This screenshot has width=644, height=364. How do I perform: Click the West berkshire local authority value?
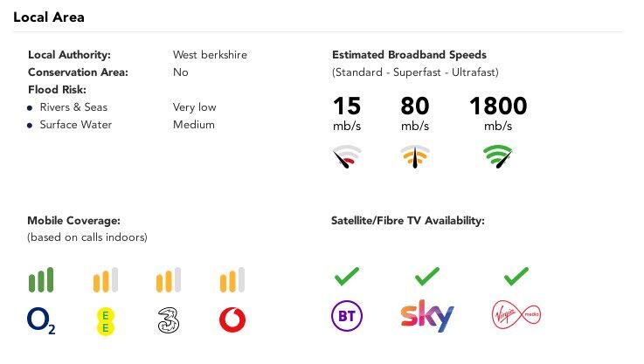210,54
